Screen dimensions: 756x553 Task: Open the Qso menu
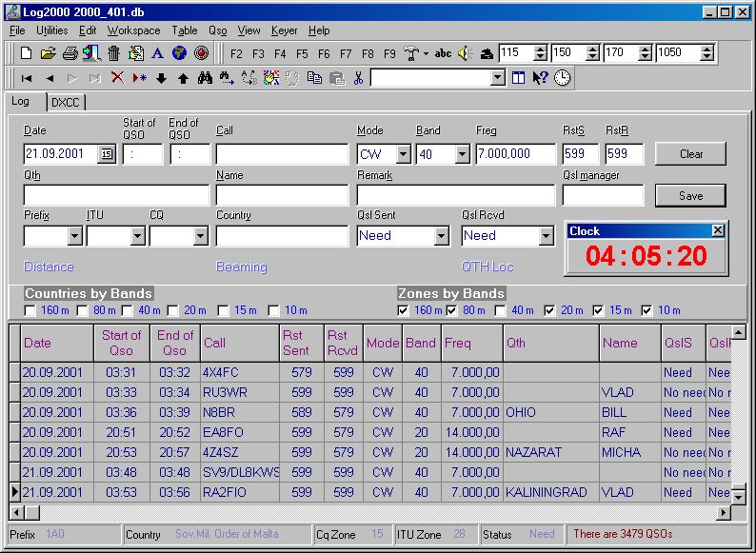point(217,30)
